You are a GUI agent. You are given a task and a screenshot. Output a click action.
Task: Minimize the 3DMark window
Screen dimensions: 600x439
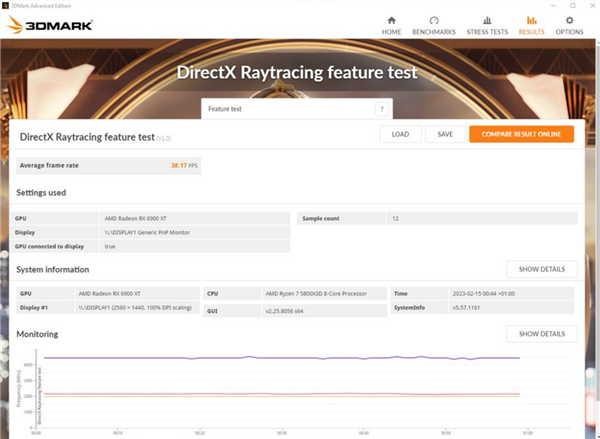pyautogui.click(x=554, y=5)
